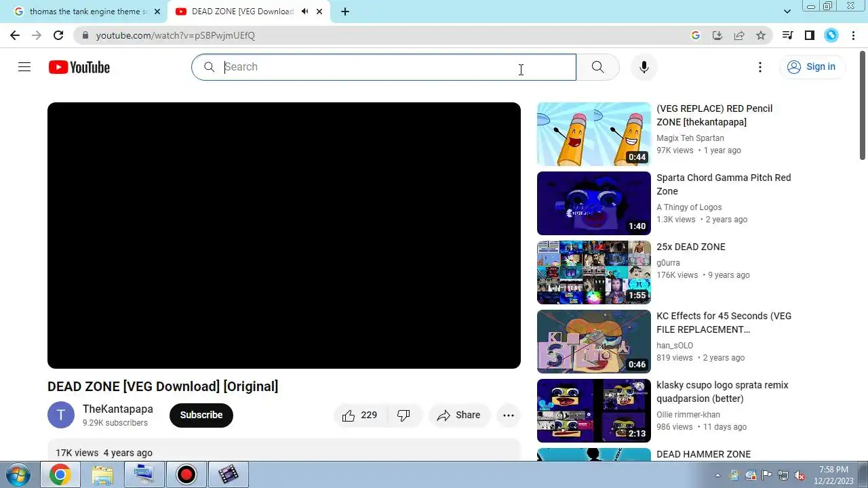Open TheKantapapa channel name link
This screenshot has height=488, width=868.
[x=118, y=409]
